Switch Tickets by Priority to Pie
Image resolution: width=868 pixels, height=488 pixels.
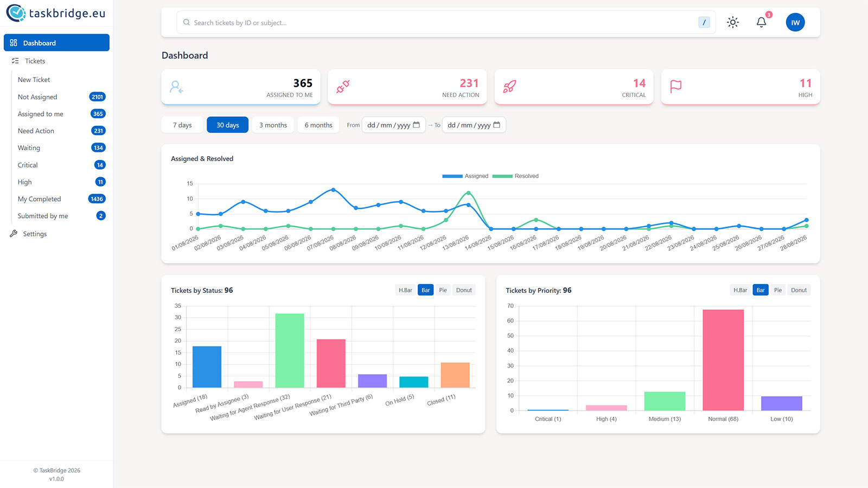coord(778,290)
